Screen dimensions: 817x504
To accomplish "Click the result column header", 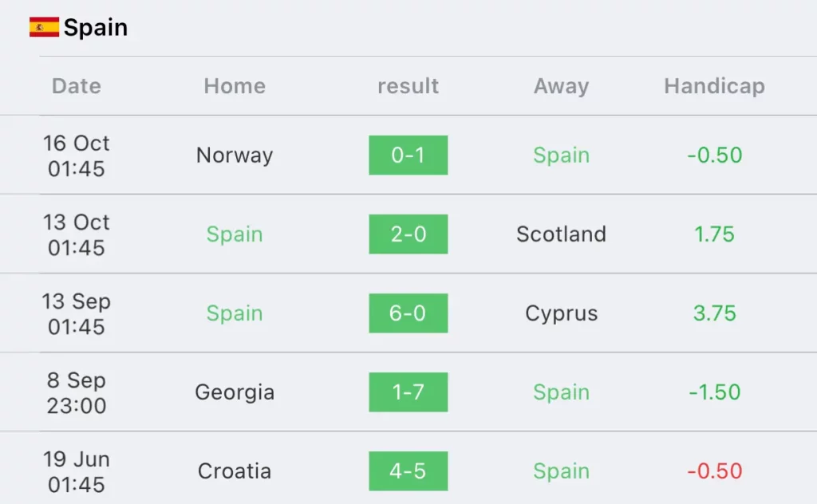I will click(408, 86).
